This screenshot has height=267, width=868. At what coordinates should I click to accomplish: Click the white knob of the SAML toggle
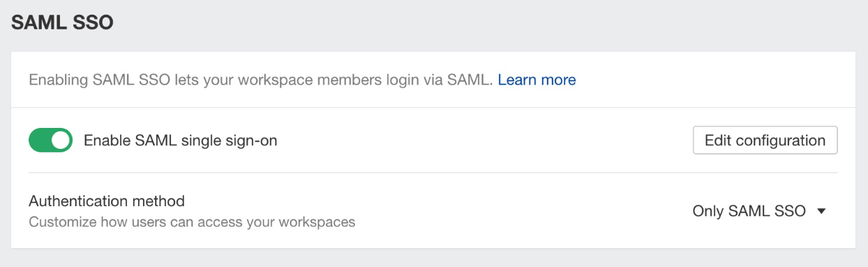61,140
